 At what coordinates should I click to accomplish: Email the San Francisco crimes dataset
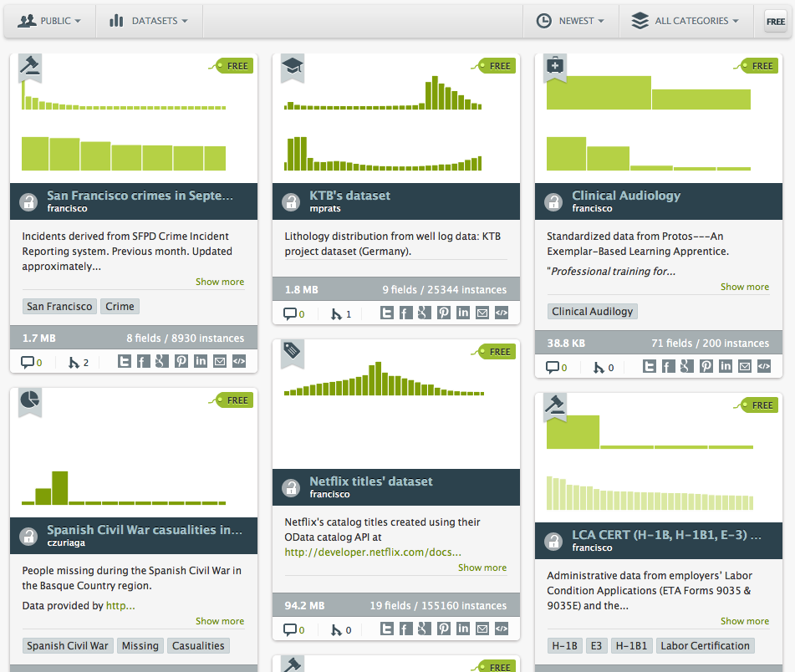point(220,361)
